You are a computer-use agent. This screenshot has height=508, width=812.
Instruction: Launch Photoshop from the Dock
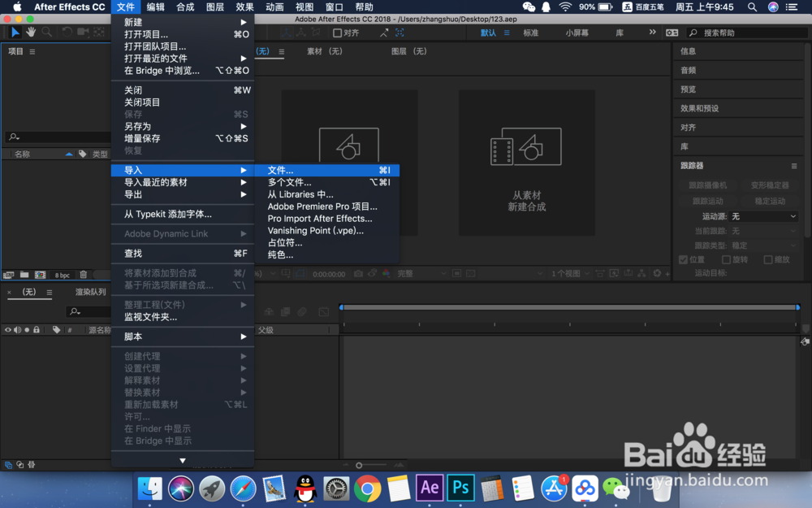click(460, 488)
